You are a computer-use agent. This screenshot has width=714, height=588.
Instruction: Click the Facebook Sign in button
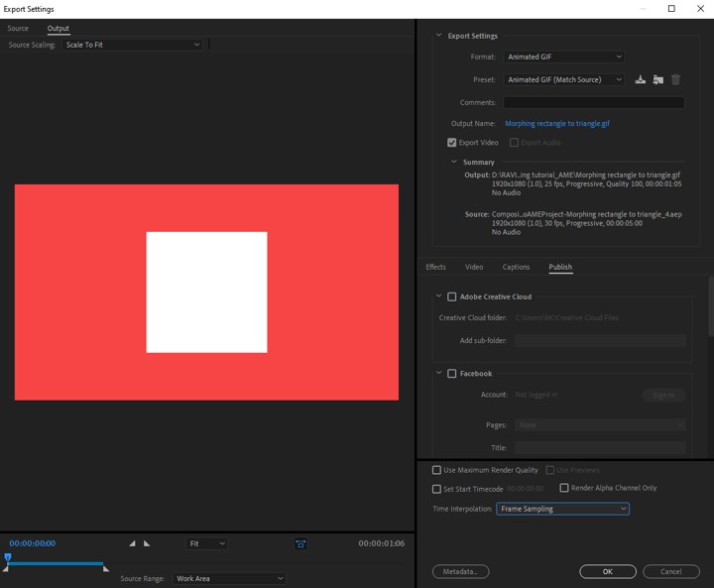click(663, 395)
